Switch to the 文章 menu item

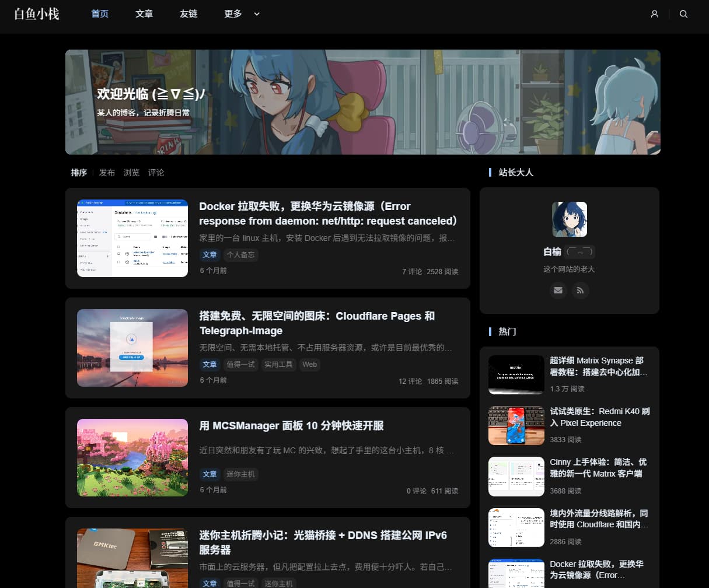pyautogui.click(x=144, y=14)
